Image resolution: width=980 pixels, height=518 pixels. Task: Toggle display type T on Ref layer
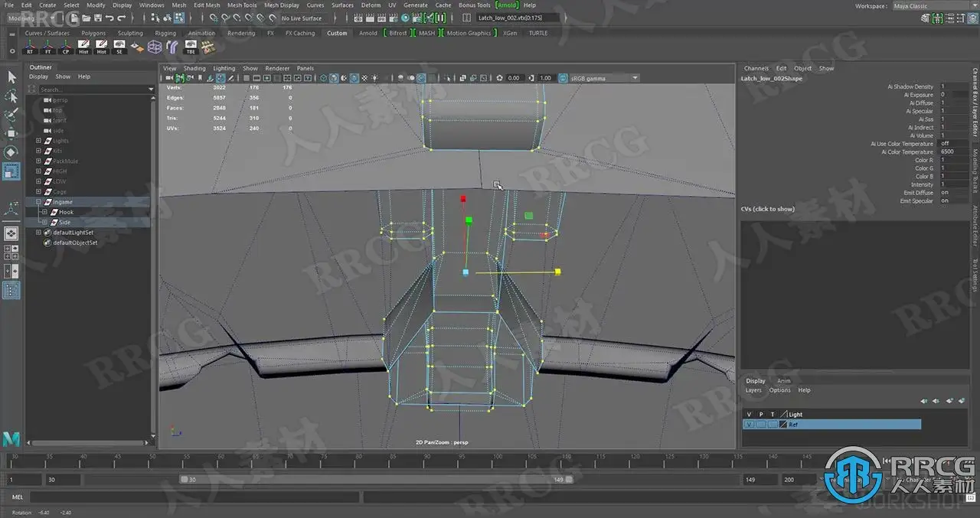tap(772, 424)
